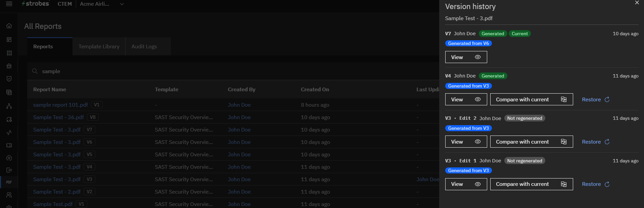Click the Current status badge on V7

(x=520, y=34)
